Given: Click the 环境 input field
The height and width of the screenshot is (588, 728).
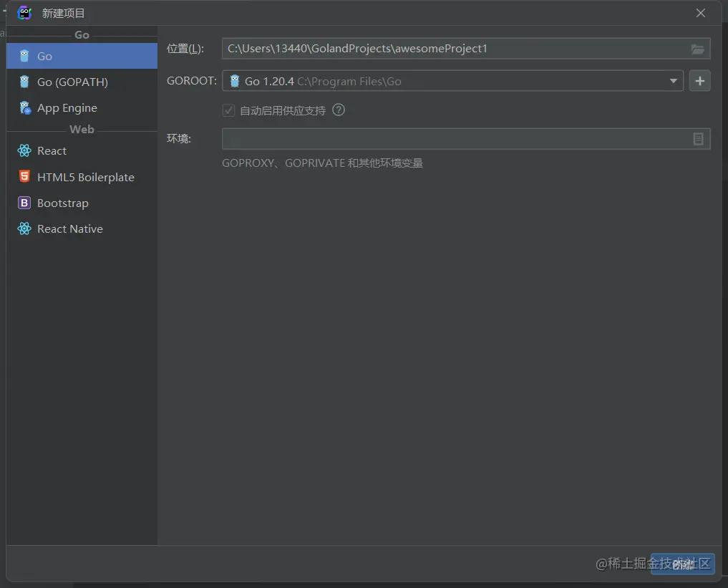Looking at the screenshot, I should click(466, 139).
